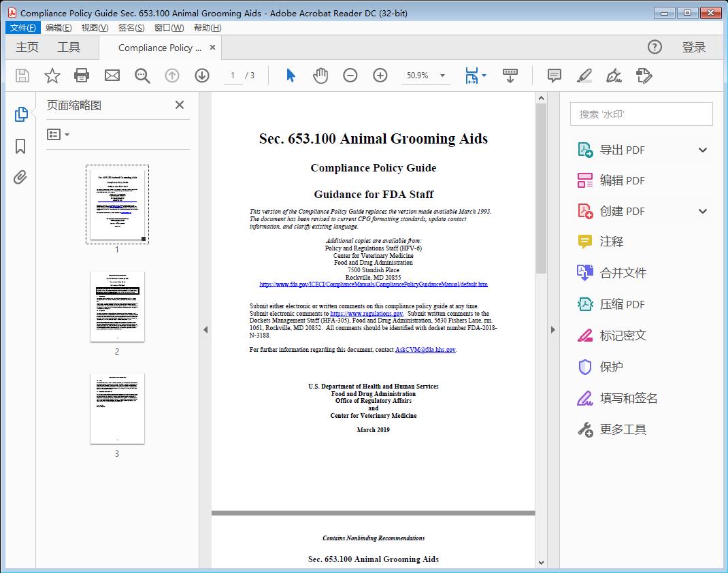Toggle the page thumbnails panel

click(x=20, y=114)
